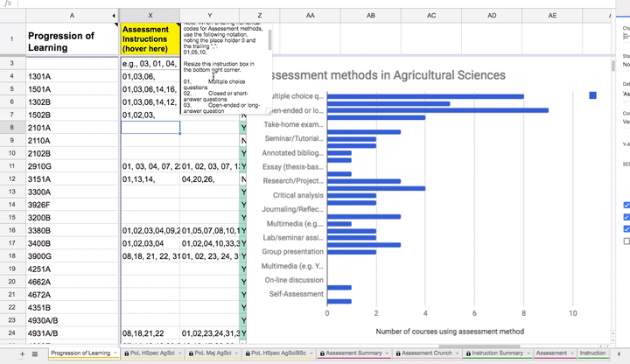630x364 pixels.
Task: Switch to PoL Maj AgSci sheet tab
Action: click(x=213, y=353)
